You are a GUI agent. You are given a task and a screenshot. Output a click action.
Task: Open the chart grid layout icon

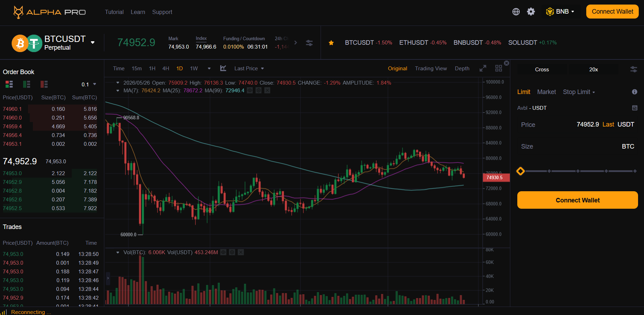[x=499, y=69]
